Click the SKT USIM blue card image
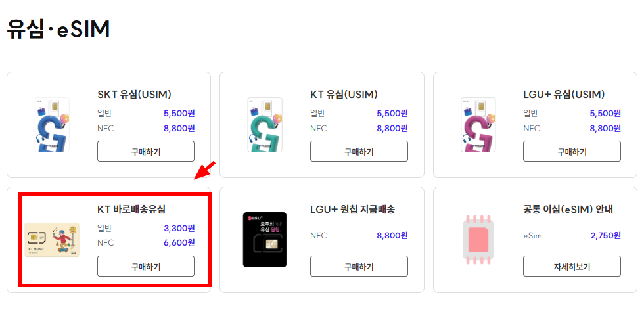Screen dimensions: 644x314 [52, 125]
